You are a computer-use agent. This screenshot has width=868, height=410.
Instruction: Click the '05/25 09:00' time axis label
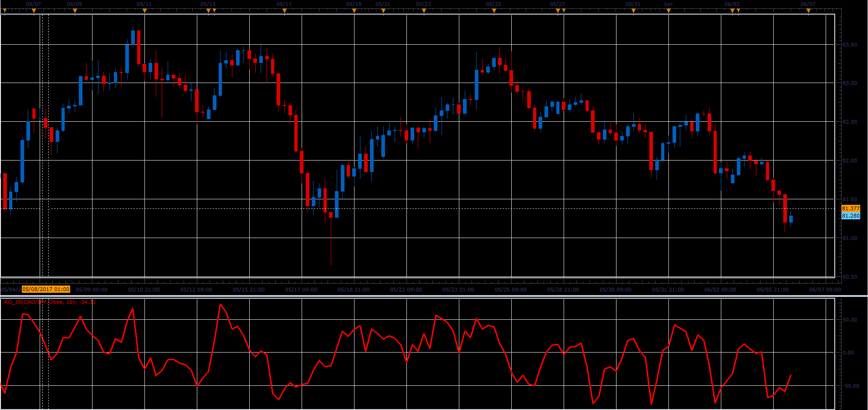511,290
